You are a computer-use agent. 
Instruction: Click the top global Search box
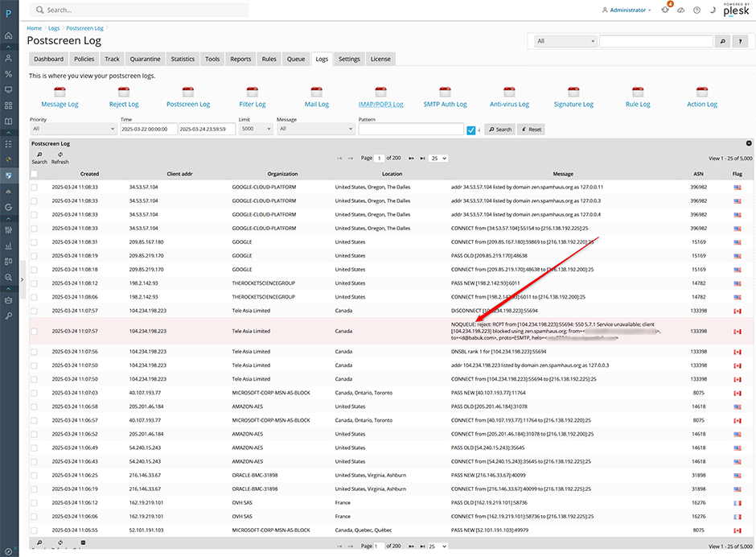(x=139, y=10)
